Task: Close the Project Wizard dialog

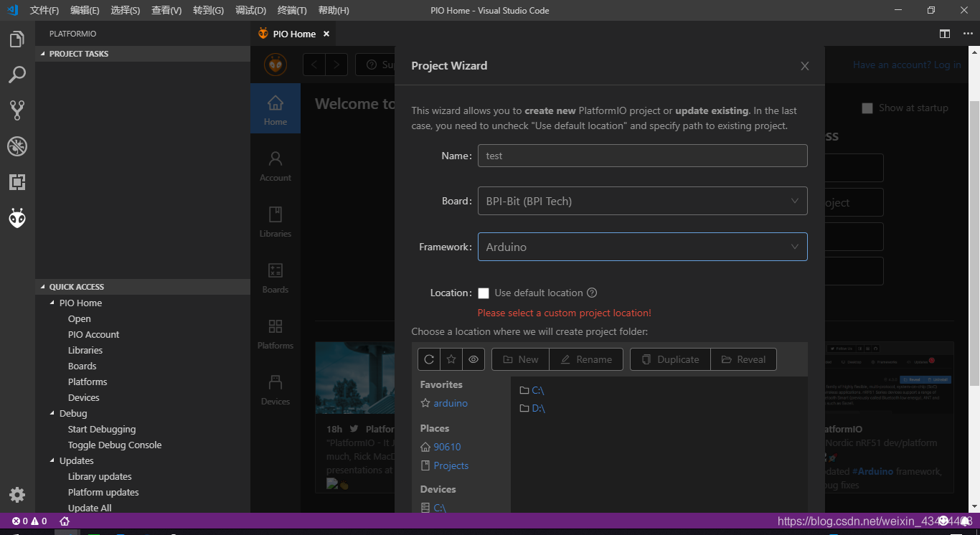Action: [x=805, y=66]
